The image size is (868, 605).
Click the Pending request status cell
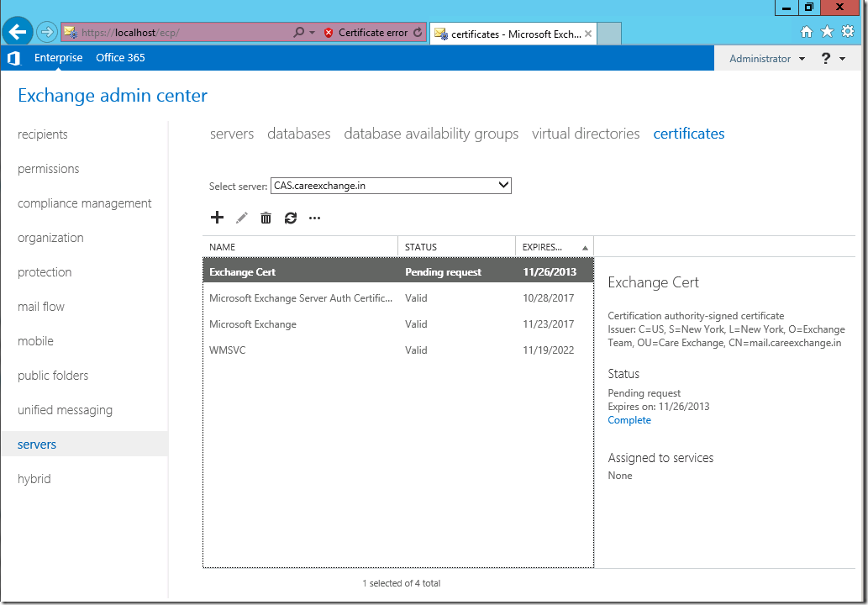click(x=443, y=271)
